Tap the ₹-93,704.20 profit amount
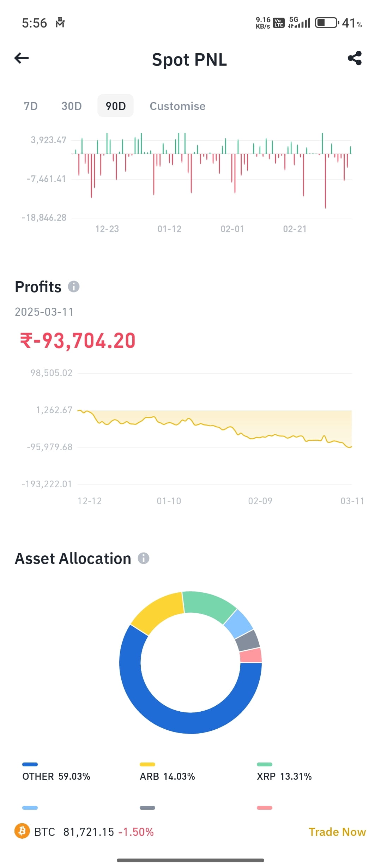 78,340
